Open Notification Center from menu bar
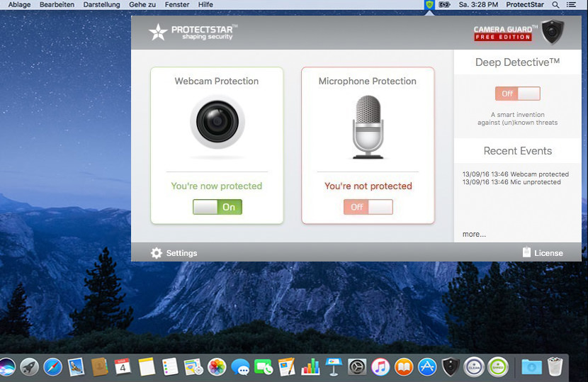Viewport: 588px width, 382px height. 571,5
